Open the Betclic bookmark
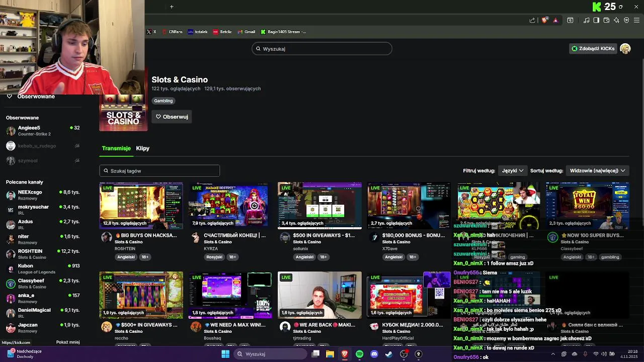Viewport: 644px width, 362px height. 222,32
